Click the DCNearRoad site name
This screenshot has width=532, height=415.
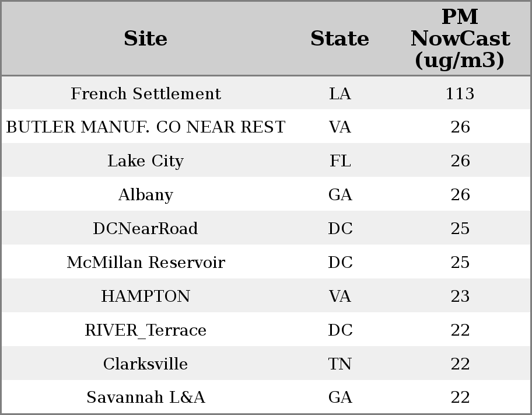click(x=146, y=229)
